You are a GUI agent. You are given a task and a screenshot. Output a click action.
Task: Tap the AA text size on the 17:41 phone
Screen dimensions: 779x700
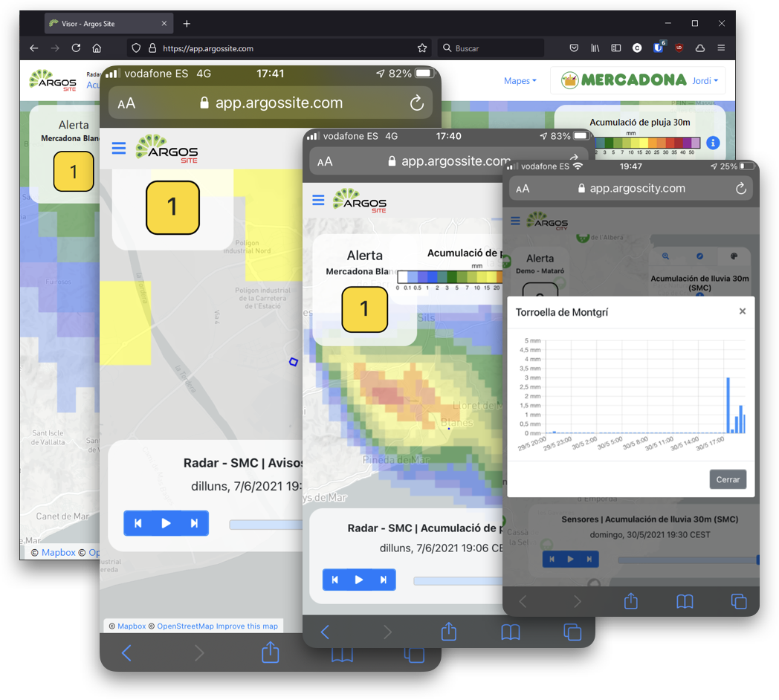coord(126,103)
